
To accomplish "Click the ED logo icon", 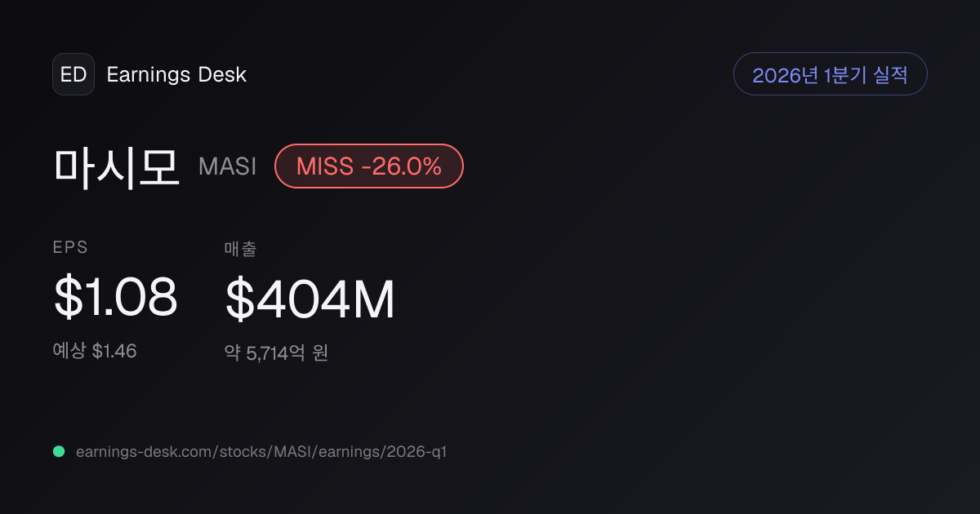I will (73, 75).
